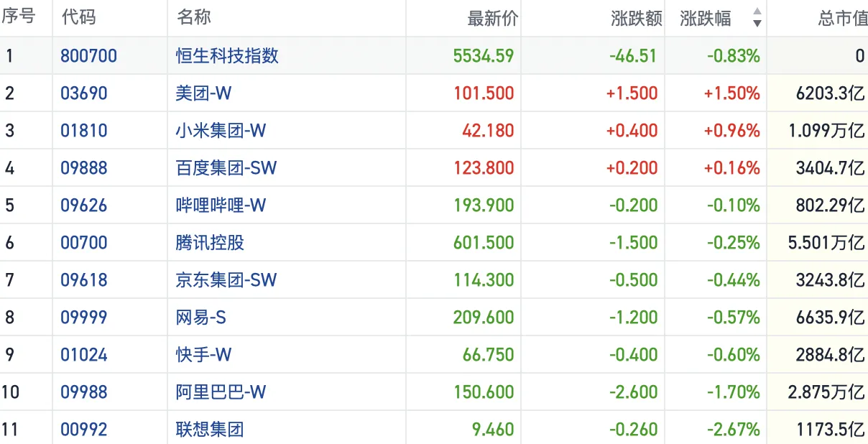
Task: Open the 哔哩哔哩-W stock link
Action: coord(221,205)
